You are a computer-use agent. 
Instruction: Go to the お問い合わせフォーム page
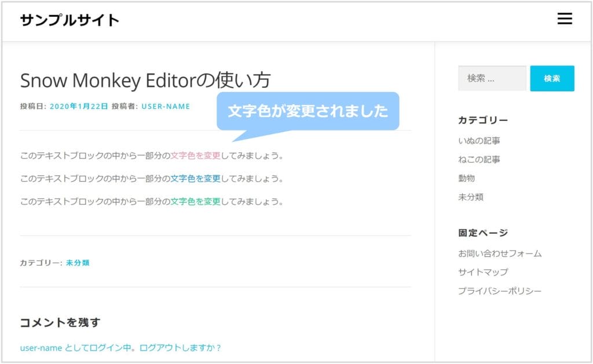500,253
